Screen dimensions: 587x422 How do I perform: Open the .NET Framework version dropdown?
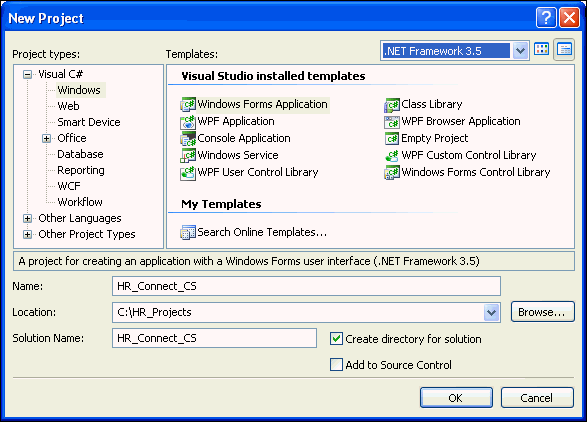pos(520,51)
